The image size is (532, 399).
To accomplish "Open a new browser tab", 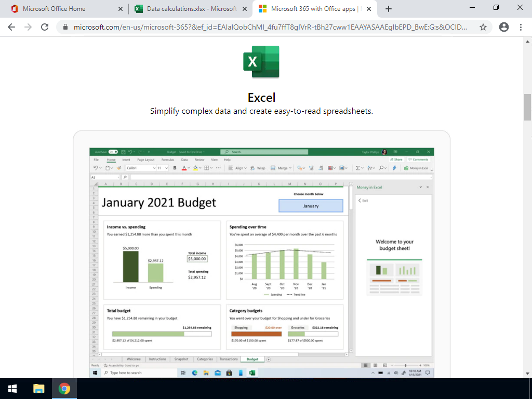I will [389, 9].
